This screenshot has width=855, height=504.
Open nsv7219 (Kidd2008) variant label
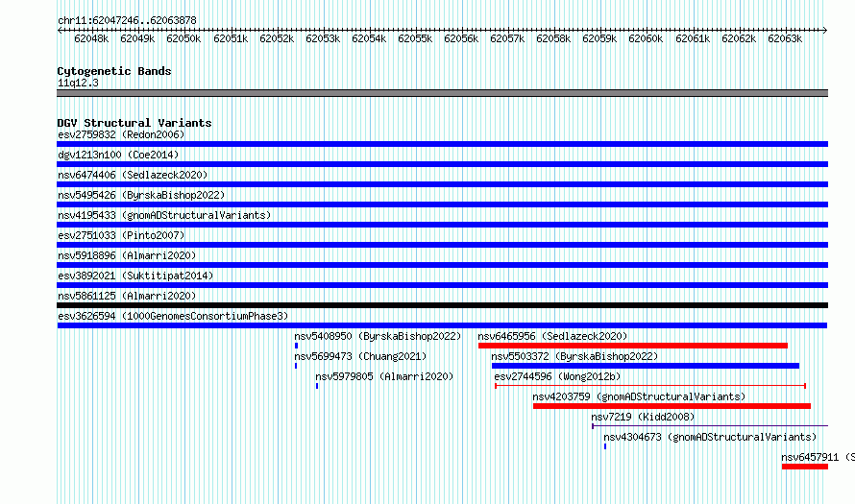tap(643, 417)
